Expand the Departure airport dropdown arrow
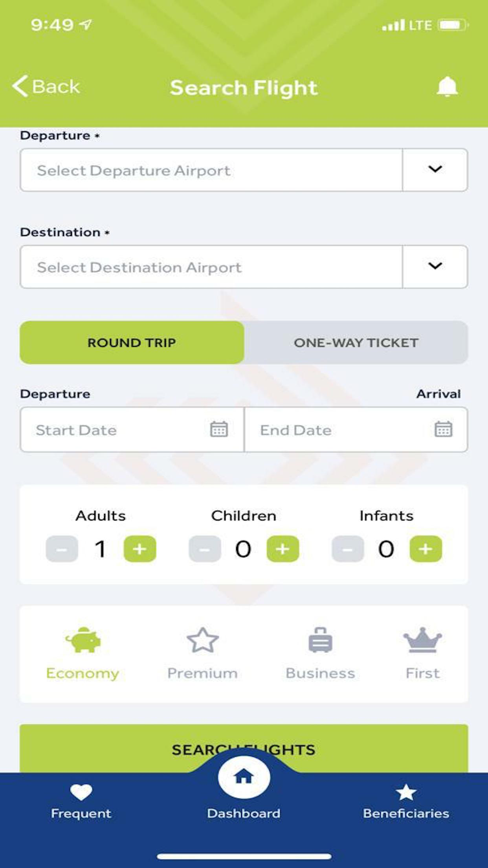The image size is (488, 868). [435, 169]
